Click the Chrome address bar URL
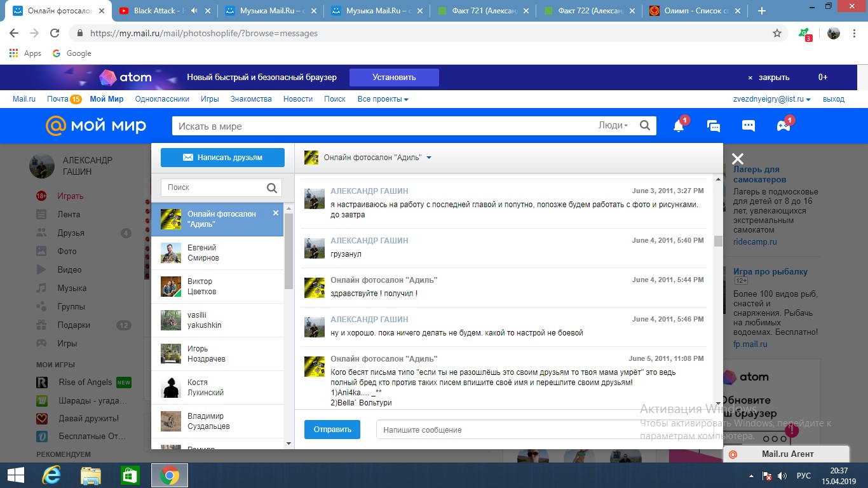Screen dimensions: 868x488 203,33
